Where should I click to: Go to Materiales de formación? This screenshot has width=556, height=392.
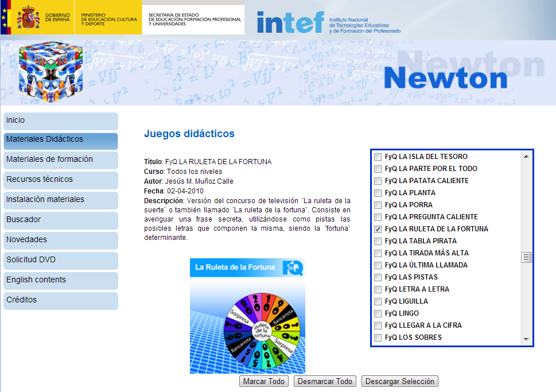click(x=61, y=160)
